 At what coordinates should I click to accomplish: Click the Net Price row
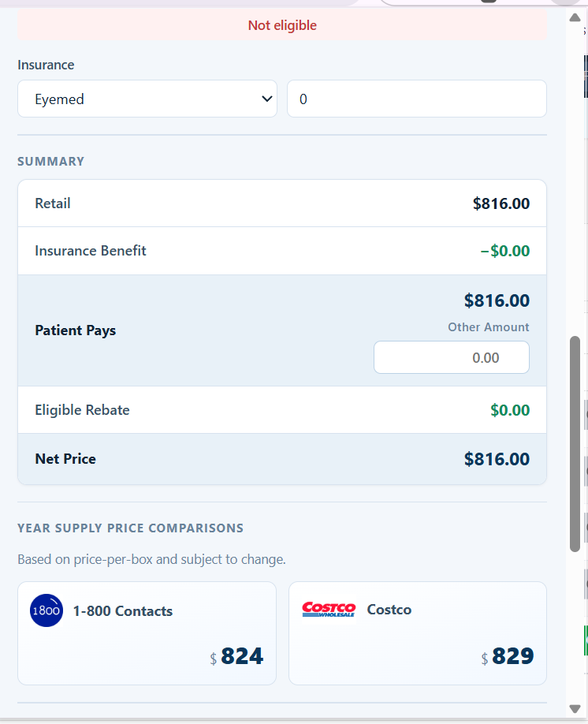(x=281, y=458)
